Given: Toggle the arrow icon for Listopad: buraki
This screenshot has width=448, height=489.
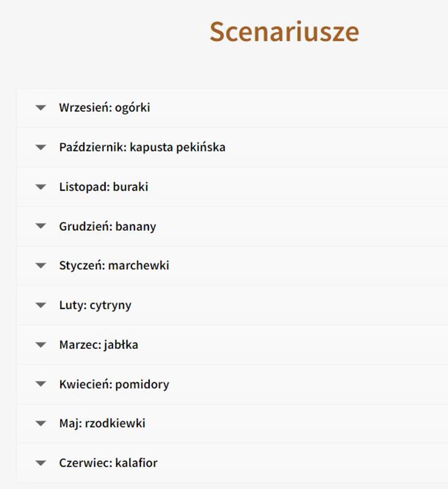Looking at the screenshot, I should pos(41,187).
